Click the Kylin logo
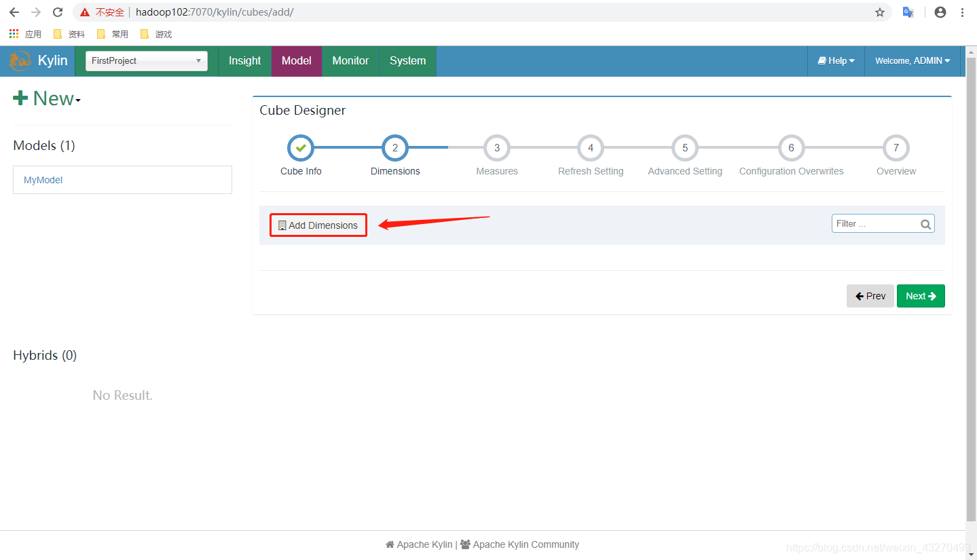Image resolution: width=977 pixels, height=560 pixels. coord(20,61)
